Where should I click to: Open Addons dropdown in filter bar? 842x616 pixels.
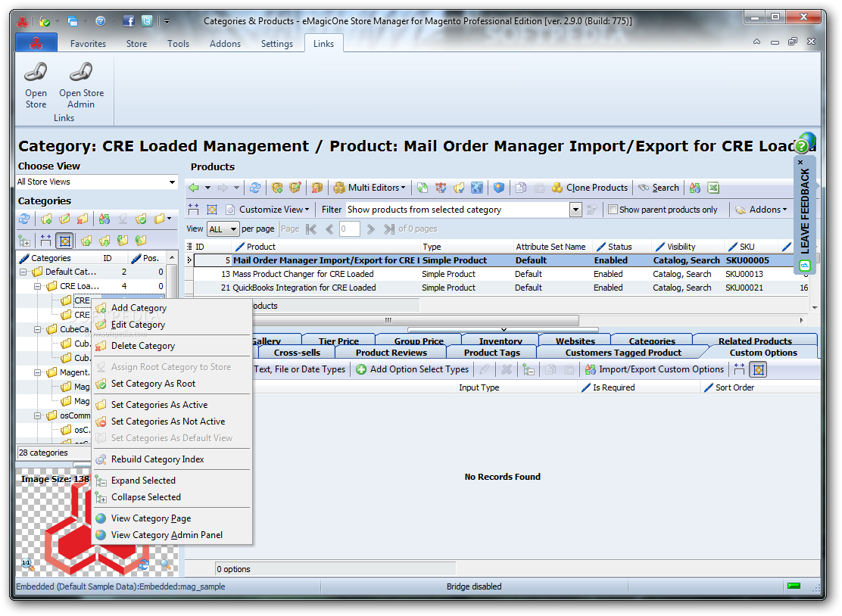pyautogui.click(x=762, y=210)
